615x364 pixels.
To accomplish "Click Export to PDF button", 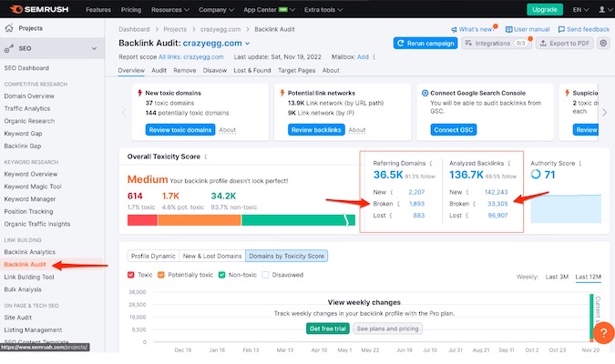I will (565, 43).
